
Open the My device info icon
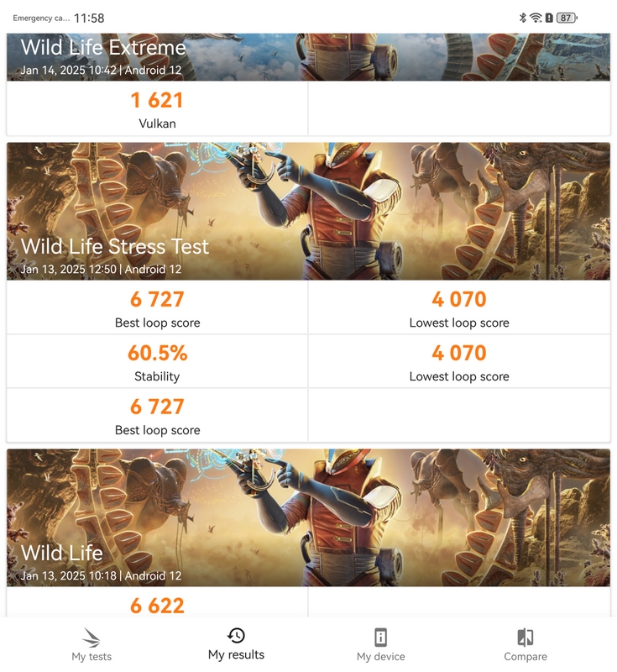tap(380, 637)
